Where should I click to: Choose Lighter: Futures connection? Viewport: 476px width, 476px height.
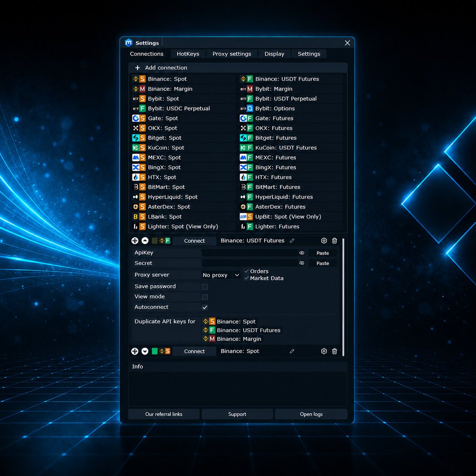coord(291,226)
